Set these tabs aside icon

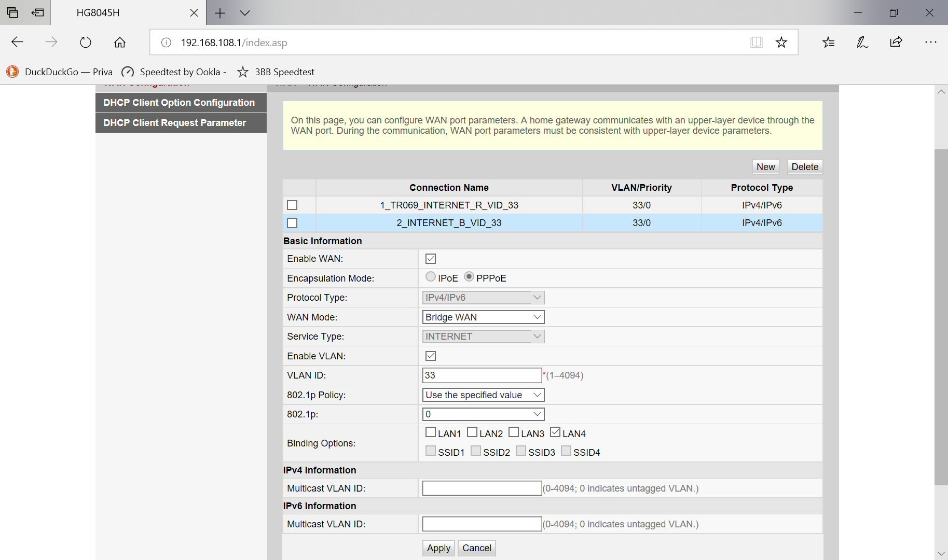coord(37,12)
